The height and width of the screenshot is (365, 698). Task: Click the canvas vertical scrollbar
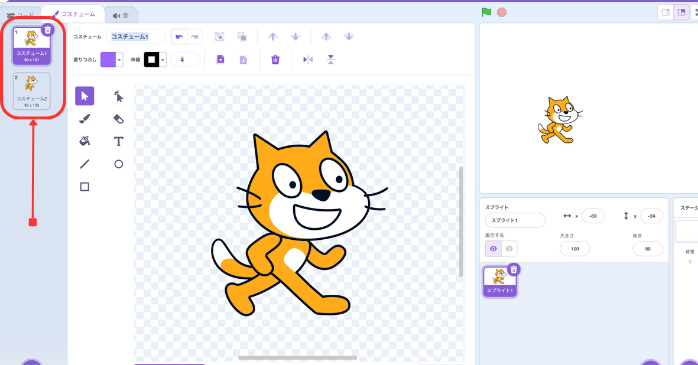click(x=461, y=221)
